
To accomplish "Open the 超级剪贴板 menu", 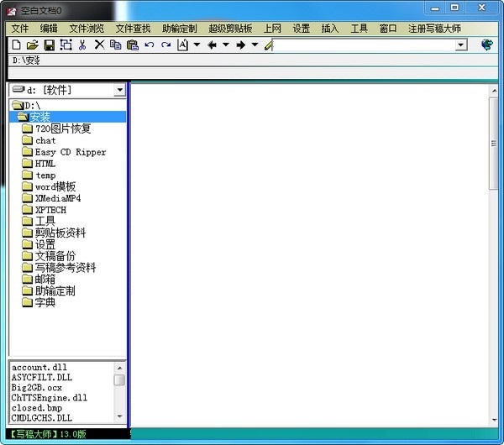I will [230, 28].
